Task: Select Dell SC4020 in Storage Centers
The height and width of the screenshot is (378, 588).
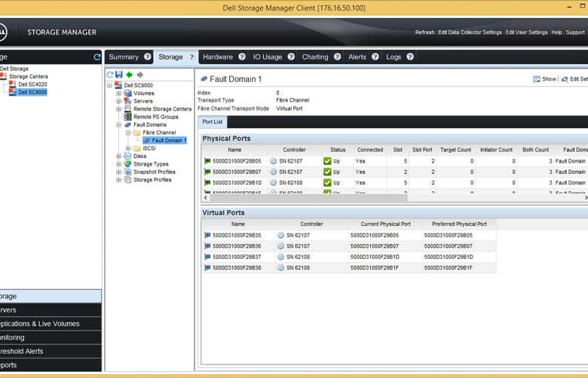Action: pyautogui.click(x=32, y=84)
